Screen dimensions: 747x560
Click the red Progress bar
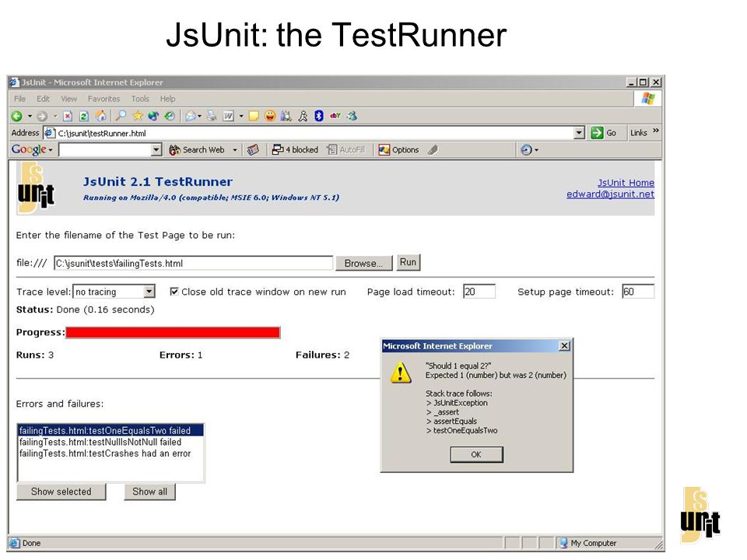click(x=173, y=332)
